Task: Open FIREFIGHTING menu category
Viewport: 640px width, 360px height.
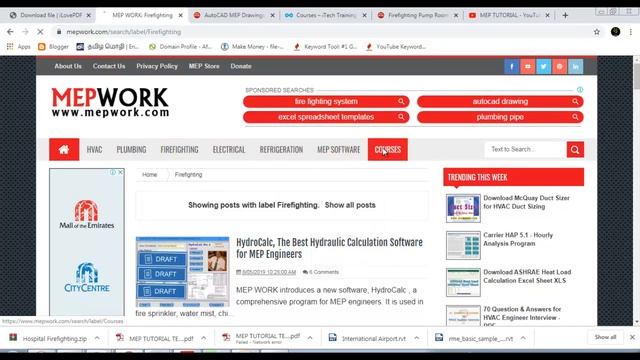Action: 179,149
